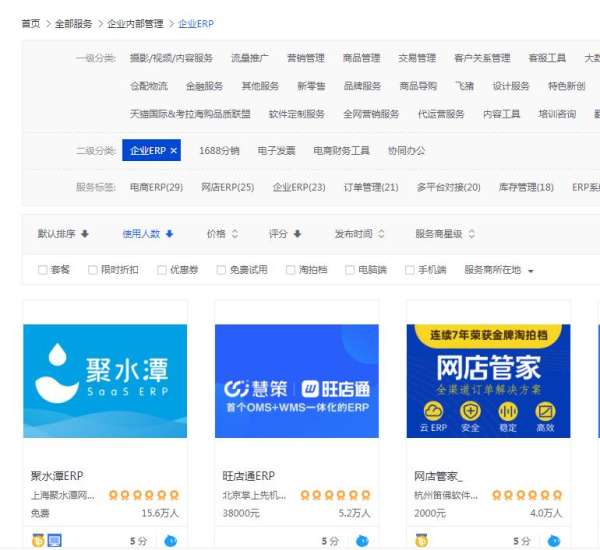This screenshot has width=600, height=550.
Task: Choose the 设计服务 category
Action: click(511, 86)
